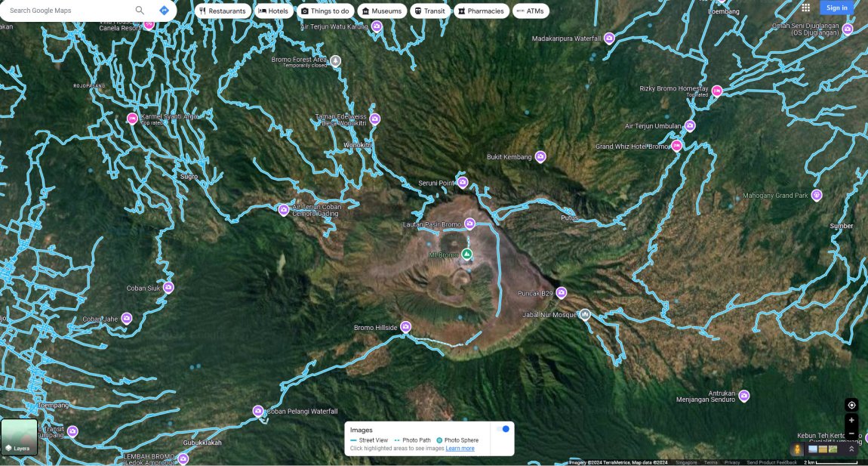Select the Restaurants category chip
The width and height of the screenshot is (868, 466).
[223, 11]
